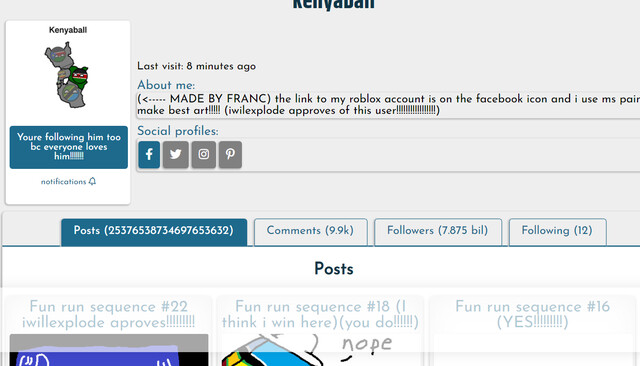The height and width of the screenshot is (366, 640).
Task: Open the Twitter social profile icon
Action: [176, 154]
